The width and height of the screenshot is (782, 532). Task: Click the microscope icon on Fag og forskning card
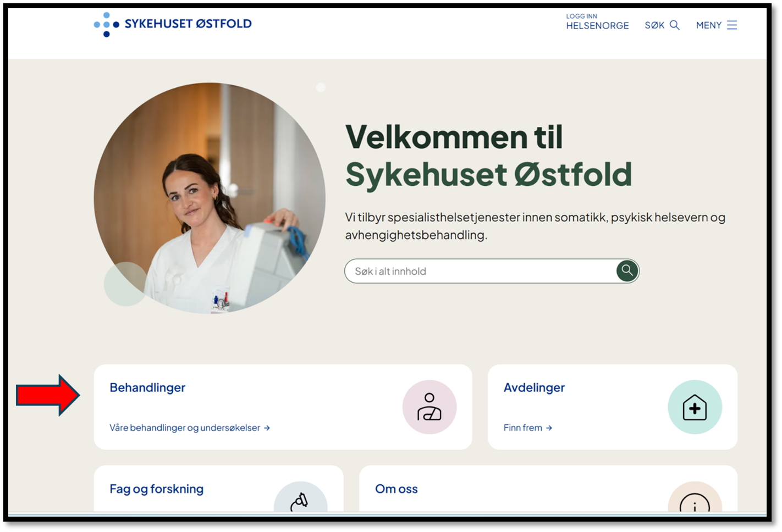click(301, 503)
